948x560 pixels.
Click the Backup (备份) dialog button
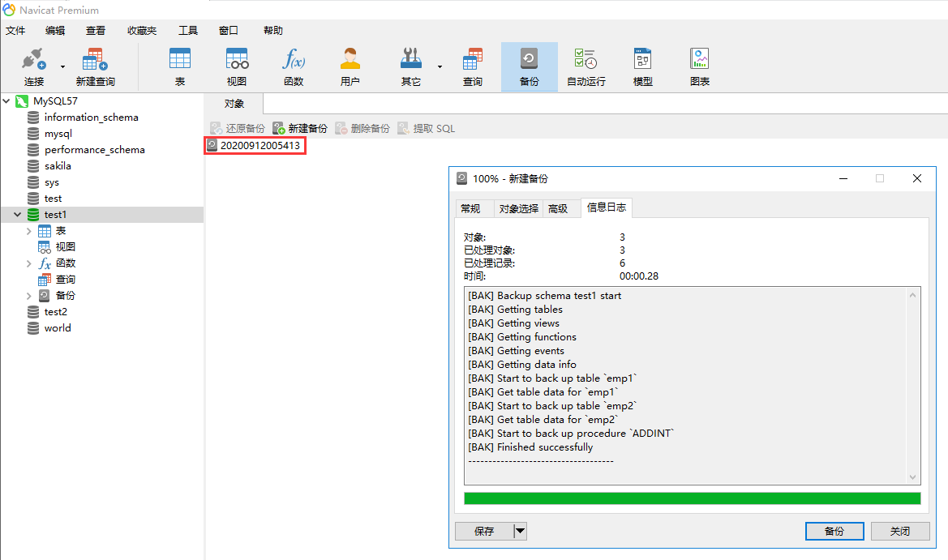[834, 531]
